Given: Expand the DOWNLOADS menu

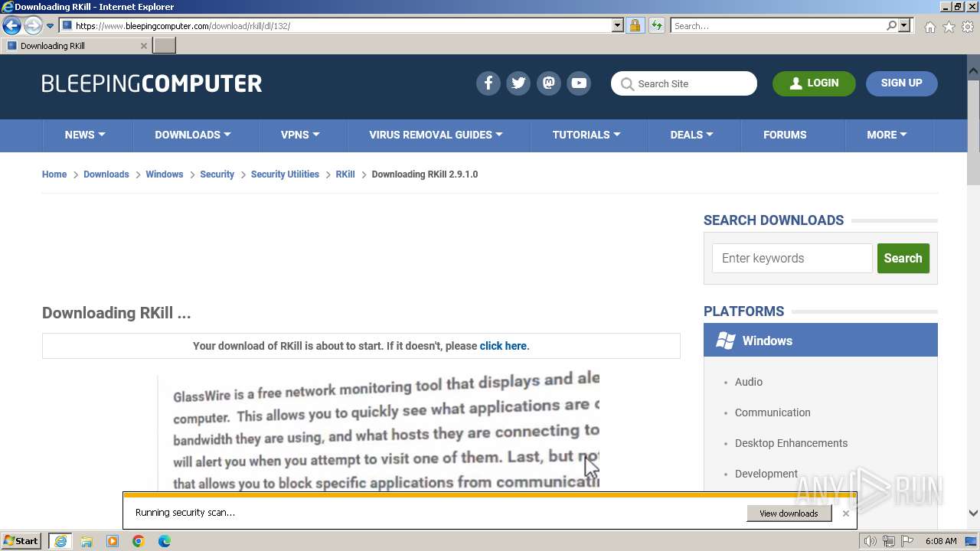Looking at the screenshot, I should [x=193, y=135].
